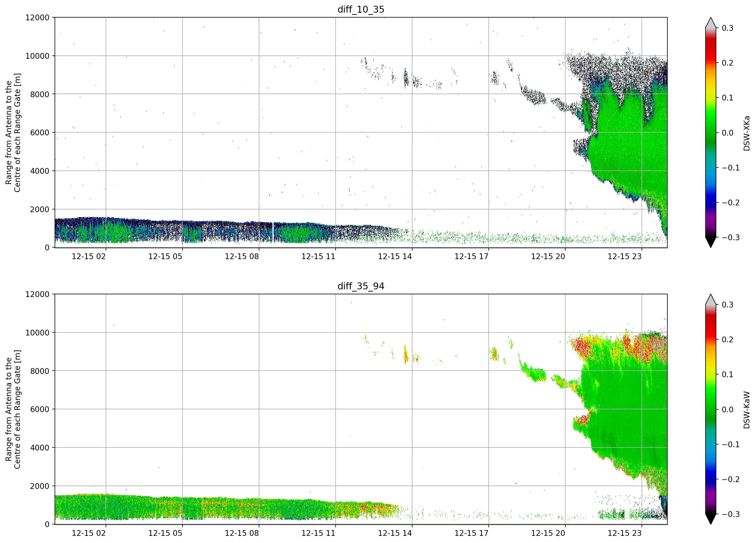The height and width of the screenshot is (543, 756).
Task: Click the '0.1' tick on the DSW-KaW colorbar
Action: [x=727, y=374]
